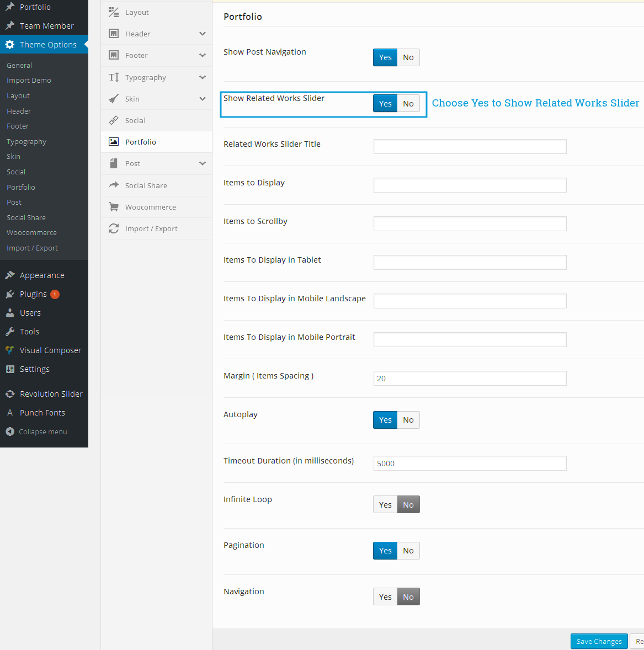Screen dimensions: 644x650
Task: Enable Navigation by choosing Yes
Action: [385, 597]
